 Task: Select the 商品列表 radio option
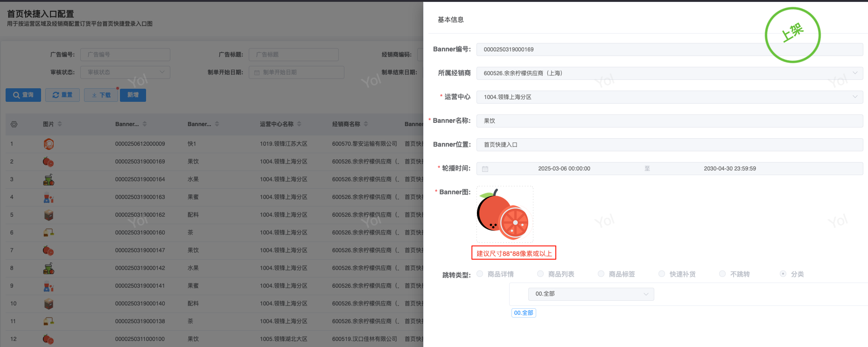(540, 274)
